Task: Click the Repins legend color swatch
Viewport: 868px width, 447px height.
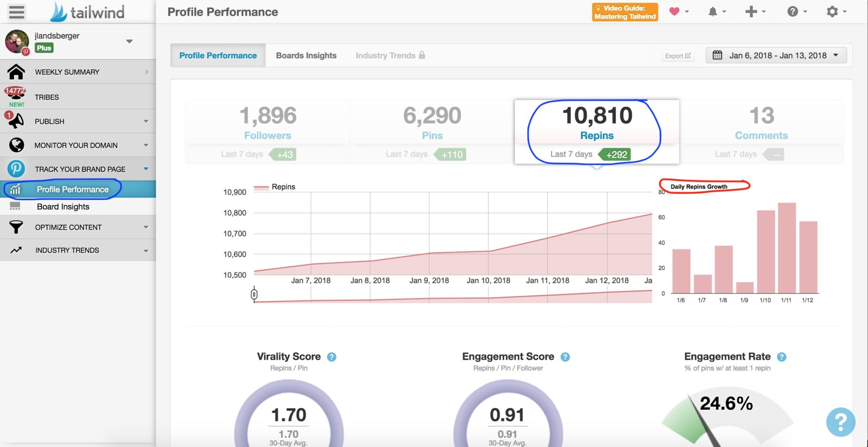Action: (x=261, y=187)
